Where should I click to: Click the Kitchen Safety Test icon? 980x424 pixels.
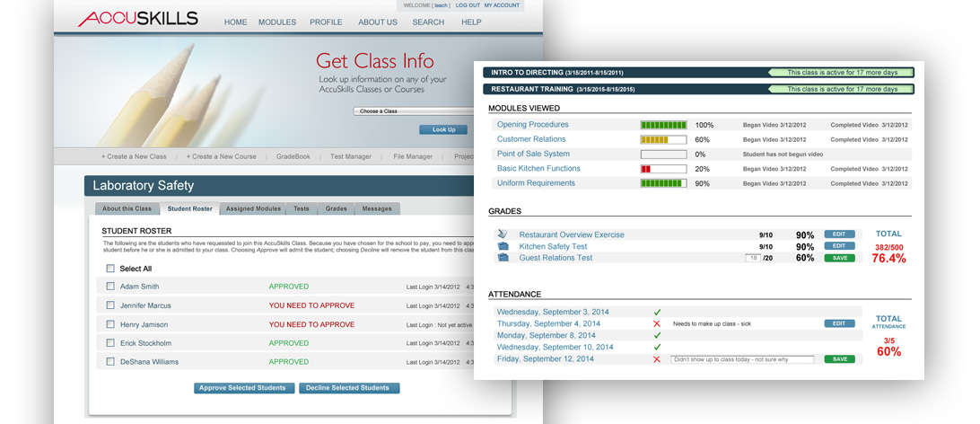(x=502, y=246)
